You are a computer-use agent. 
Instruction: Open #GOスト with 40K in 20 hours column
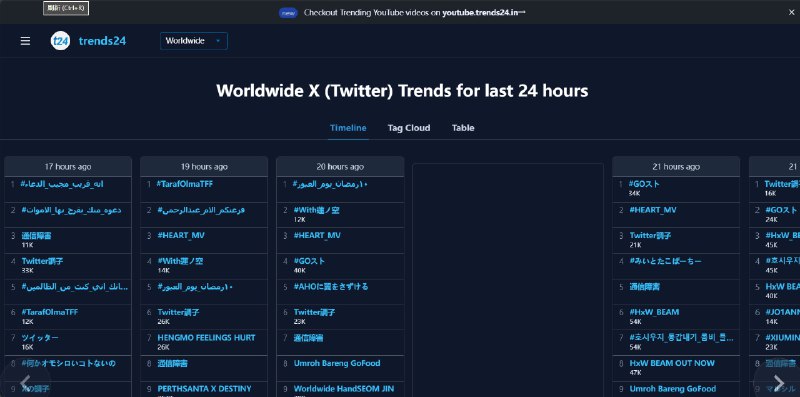click(x=309, y=261)
